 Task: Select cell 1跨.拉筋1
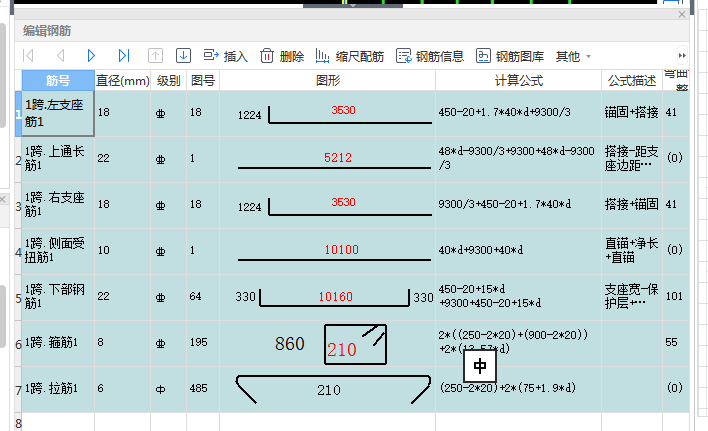58,389
